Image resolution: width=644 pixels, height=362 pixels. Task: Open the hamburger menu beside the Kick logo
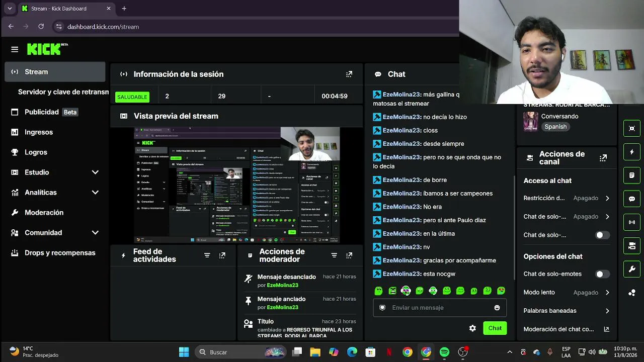(15, 49)
